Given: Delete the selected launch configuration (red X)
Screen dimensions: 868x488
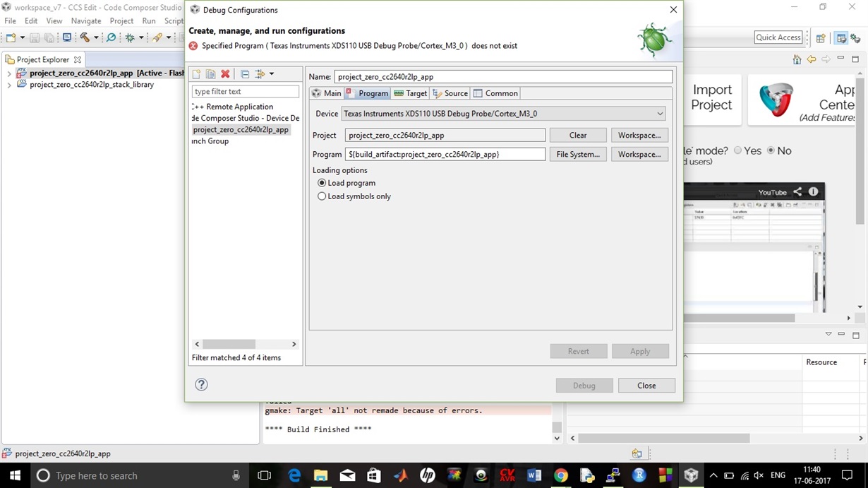Looking at the screenshot, I should (225, 74).
